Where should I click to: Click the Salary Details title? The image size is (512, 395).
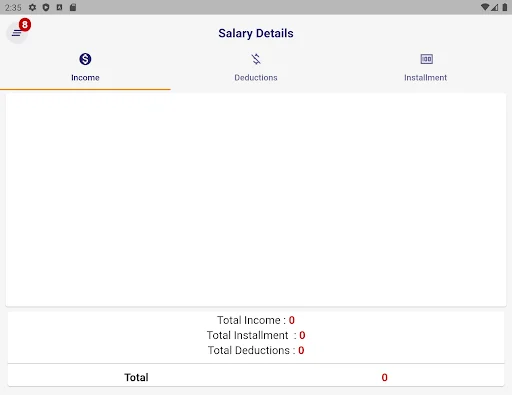click(256, 33)
